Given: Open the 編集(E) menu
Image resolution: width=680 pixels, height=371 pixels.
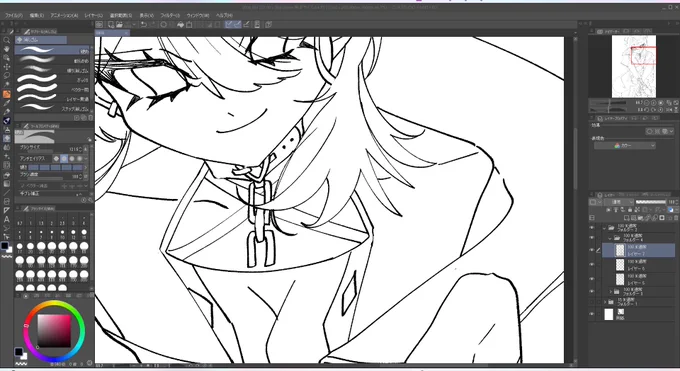Looking at the screenshot, I should pos(36,15).
